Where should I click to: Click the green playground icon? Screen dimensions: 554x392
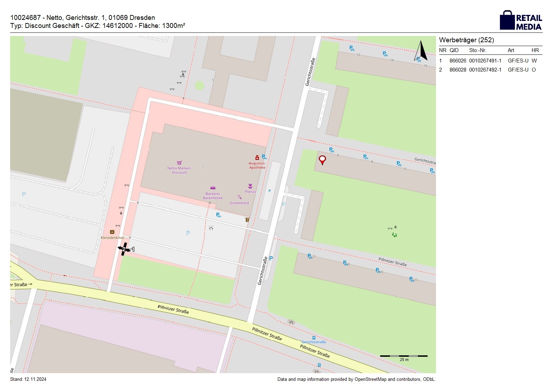coord(394,235)
